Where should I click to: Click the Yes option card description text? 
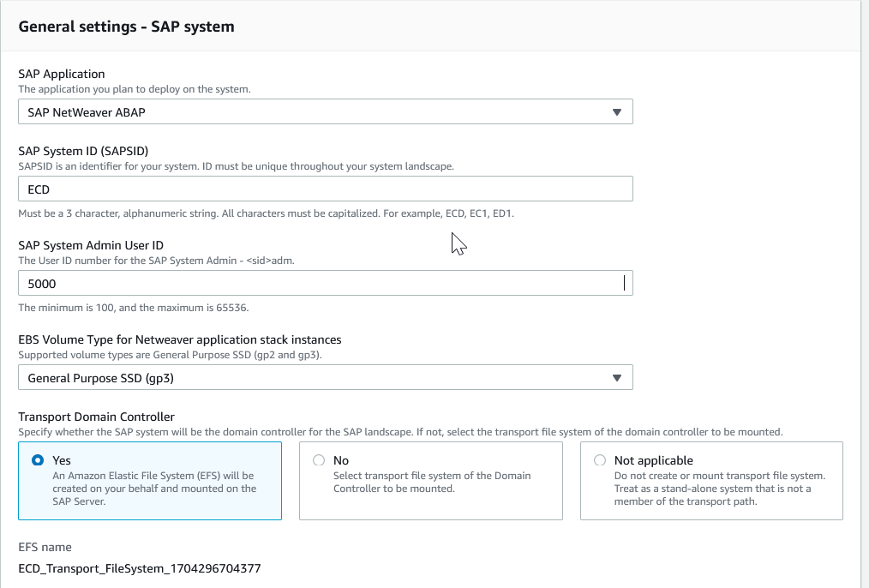click(x=154, y=489)
